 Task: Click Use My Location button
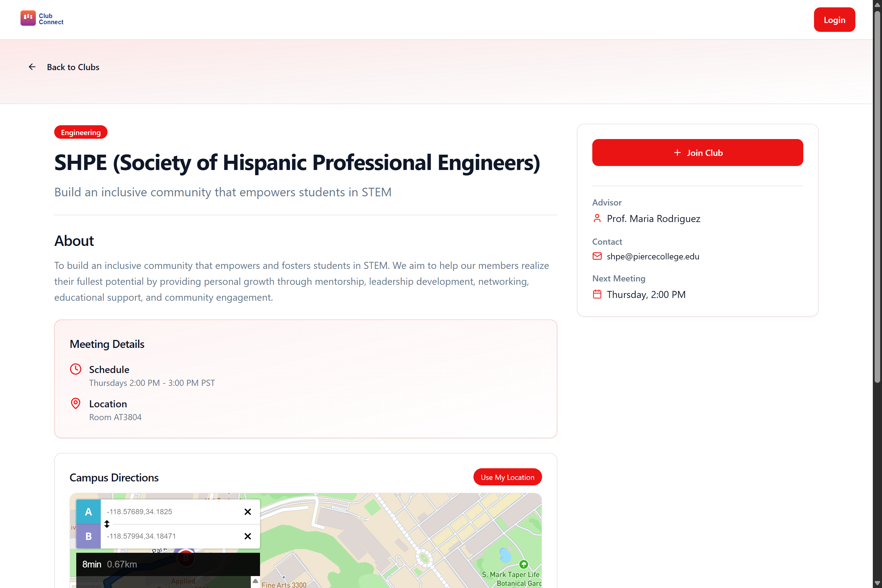coord(507,477)
